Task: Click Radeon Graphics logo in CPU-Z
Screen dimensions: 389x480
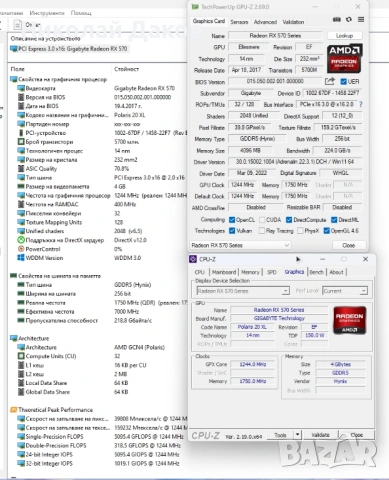Action: pos(349,320)
